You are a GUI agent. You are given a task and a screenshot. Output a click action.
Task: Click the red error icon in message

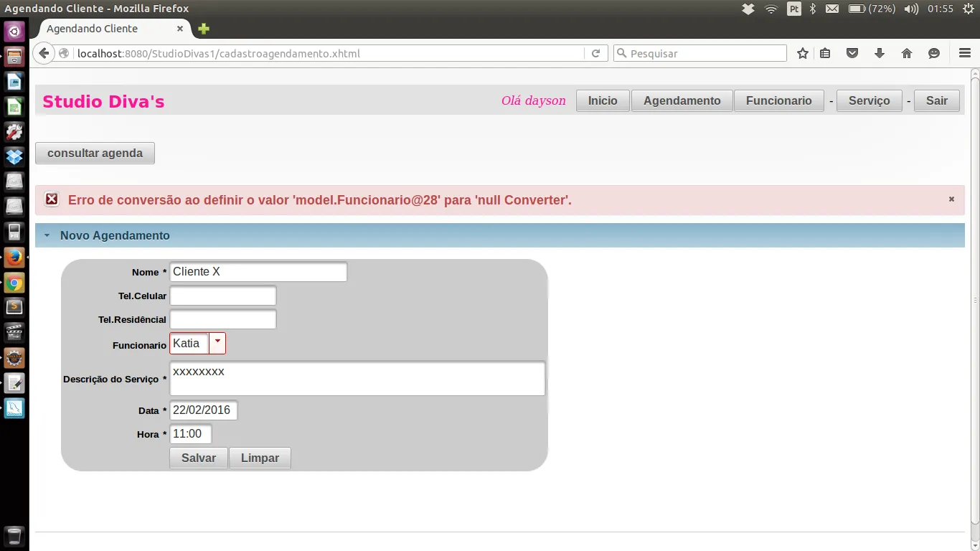coord(52,199)
